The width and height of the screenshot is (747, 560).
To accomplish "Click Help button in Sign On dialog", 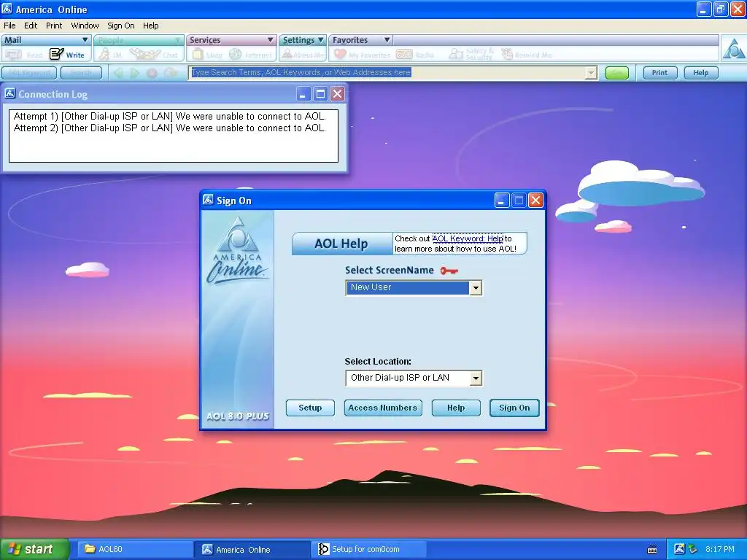I will click(456, 408).
